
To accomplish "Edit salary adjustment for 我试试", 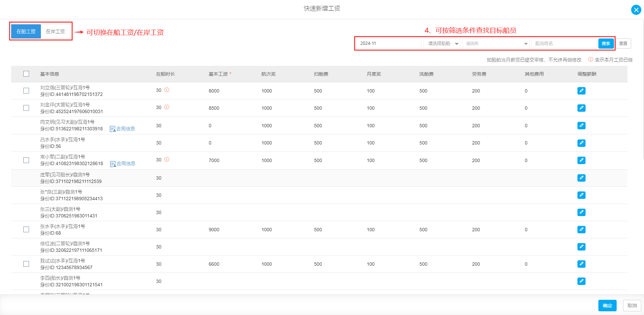I will (x=581, y=264).
